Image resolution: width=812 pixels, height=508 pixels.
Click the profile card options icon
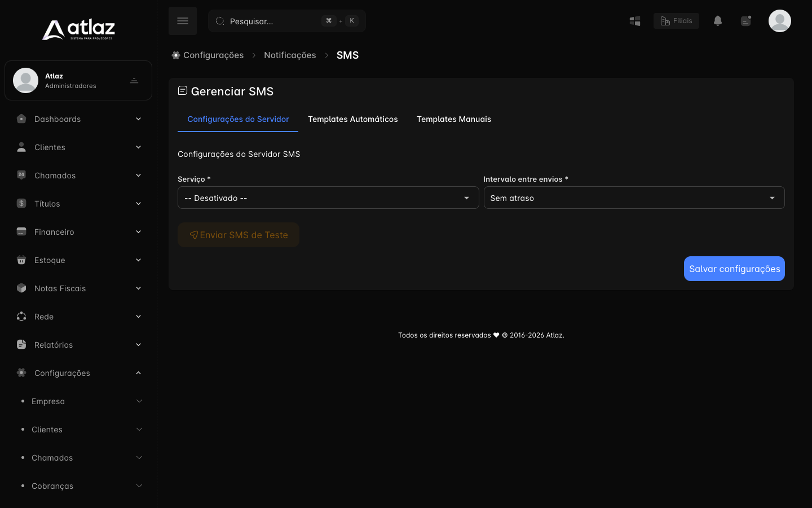134,81
